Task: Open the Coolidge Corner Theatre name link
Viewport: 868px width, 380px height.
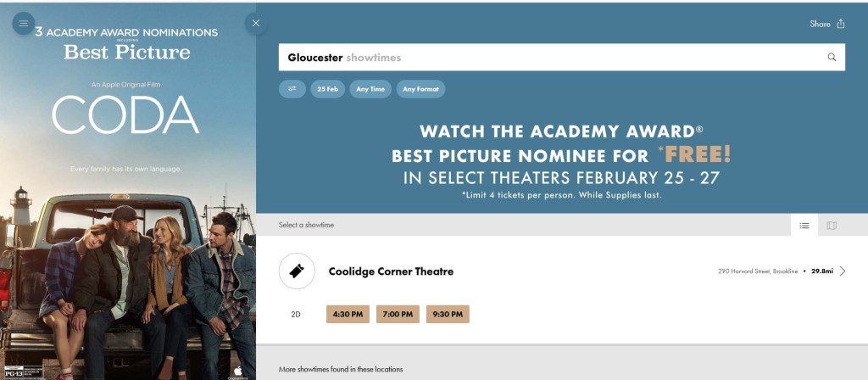Action: click(x=391, y=271)
